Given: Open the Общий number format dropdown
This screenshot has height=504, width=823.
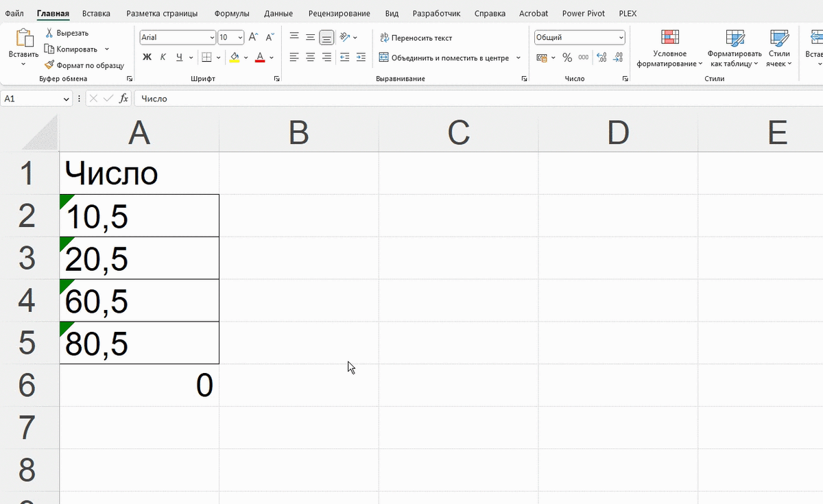Looking at the screenshot, I should 621,38.
